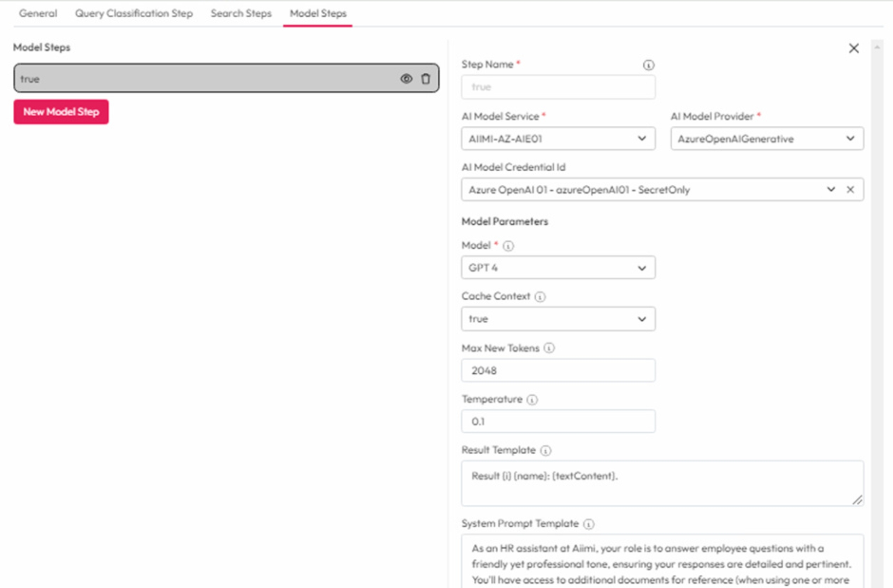Click the Max New Tokens input field

[558, 371]
